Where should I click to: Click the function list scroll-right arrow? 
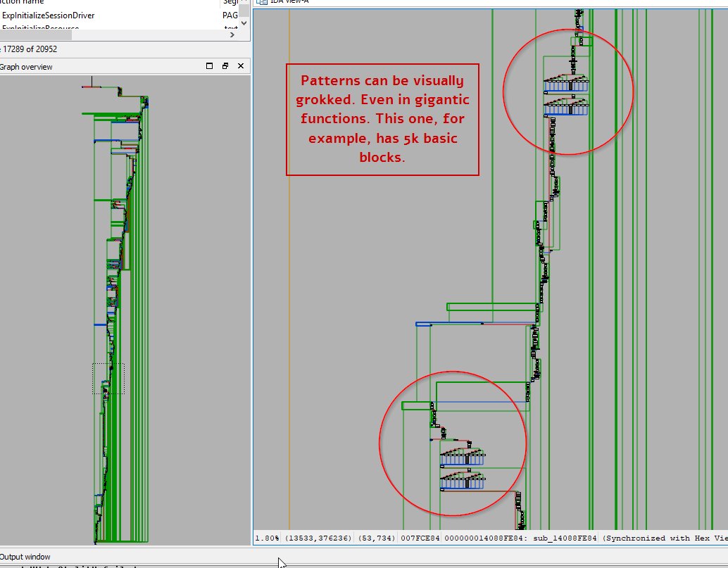(x=232, y=34)
